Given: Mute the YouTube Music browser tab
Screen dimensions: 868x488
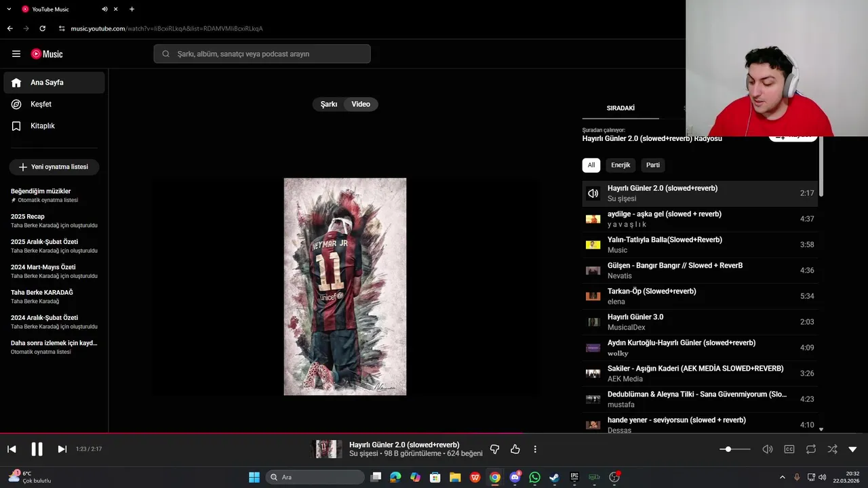Looking at the screenshot, I should point(104,9).
